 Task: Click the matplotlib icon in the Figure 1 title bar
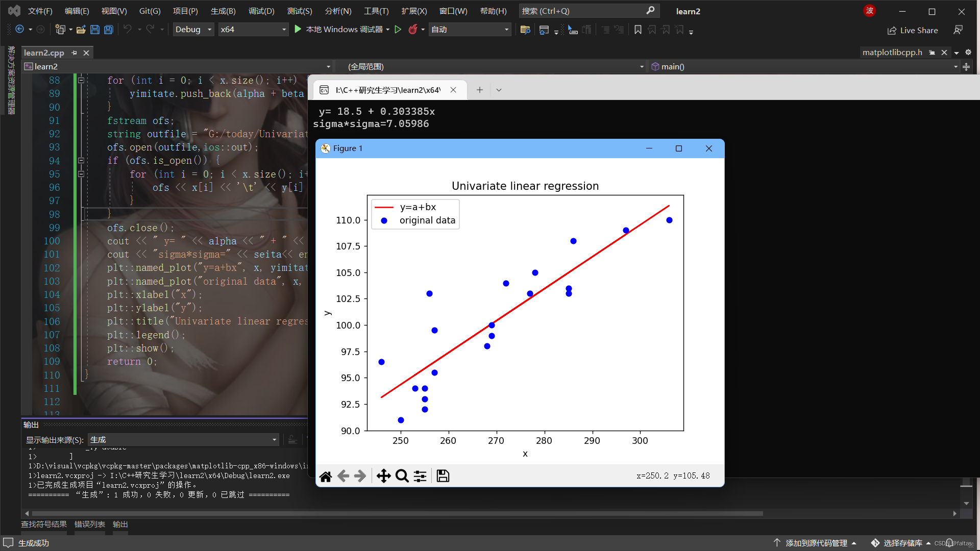(325, 148)
